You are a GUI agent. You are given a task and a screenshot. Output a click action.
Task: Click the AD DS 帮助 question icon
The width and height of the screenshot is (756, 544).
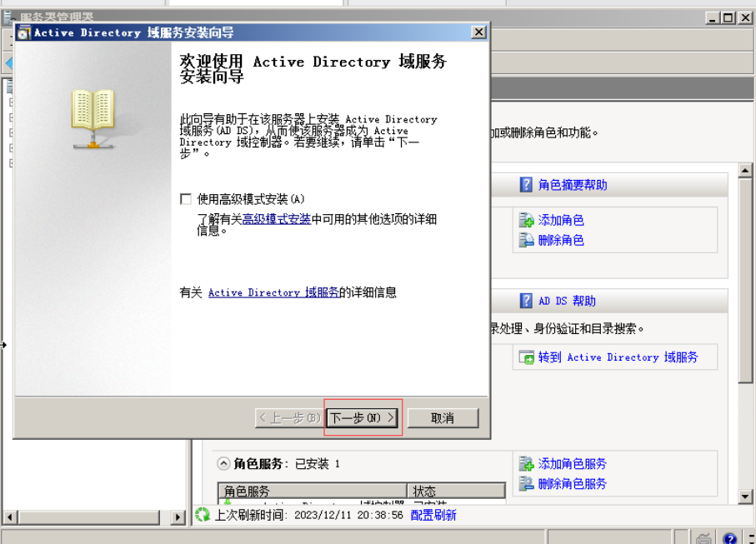click(526, 301)
